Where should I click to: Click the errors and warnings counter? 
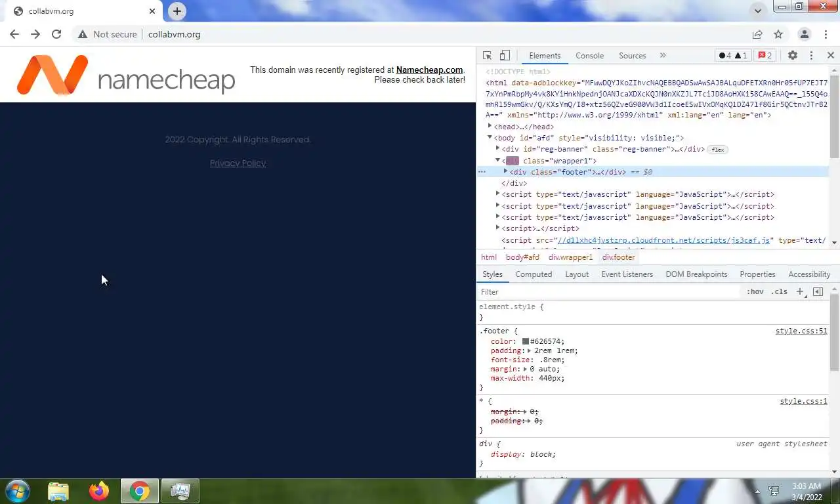732,56
